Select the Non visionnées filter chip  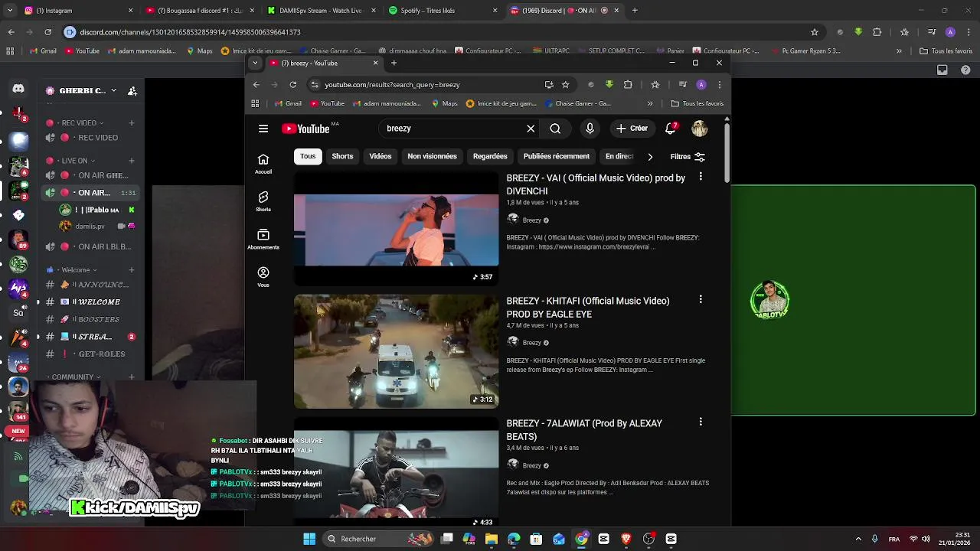tap(432, 156)
